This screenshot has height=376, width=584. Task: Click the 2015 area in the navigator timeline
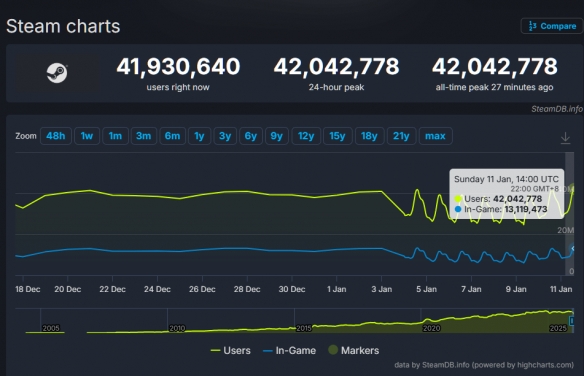[304, 328]
